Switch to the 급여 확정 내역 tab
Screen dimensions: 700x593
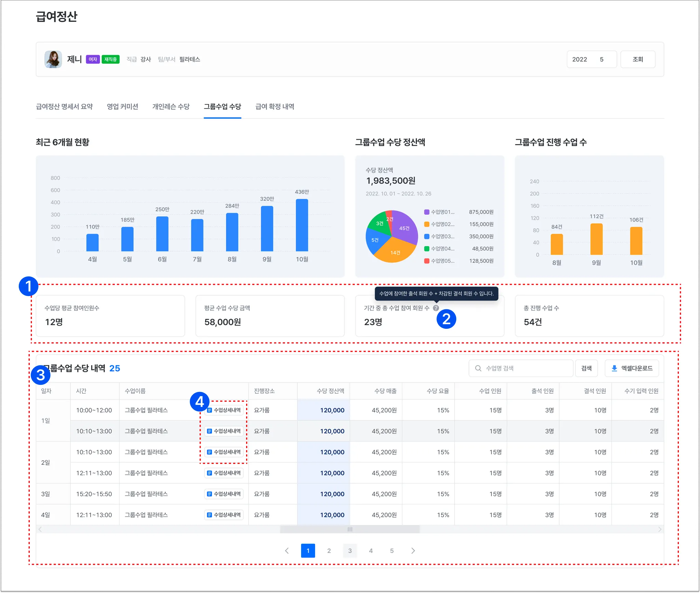click(x=274, y=107)
